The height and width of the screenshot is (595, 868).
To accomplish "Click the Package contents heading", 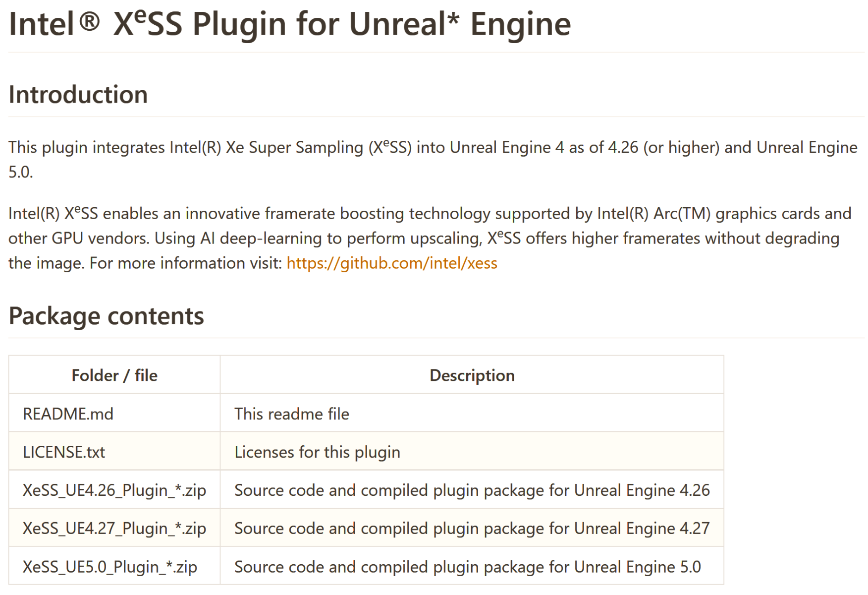I will (x=106, y=316).
